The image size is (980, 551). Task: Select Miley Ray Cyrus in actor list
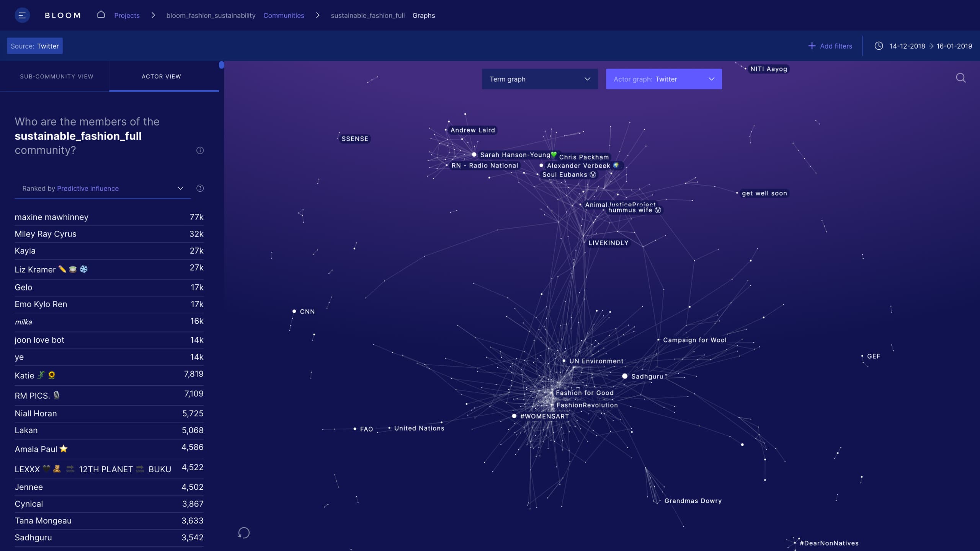(x=109, y=234)
